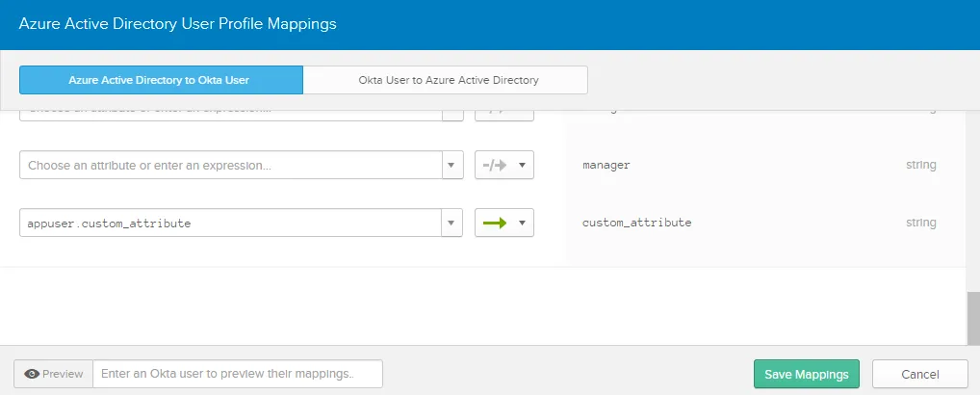980x395 pixels.
Task: Open mapping type dropdown for custom_attribute row
Action: tap(522, 223)
